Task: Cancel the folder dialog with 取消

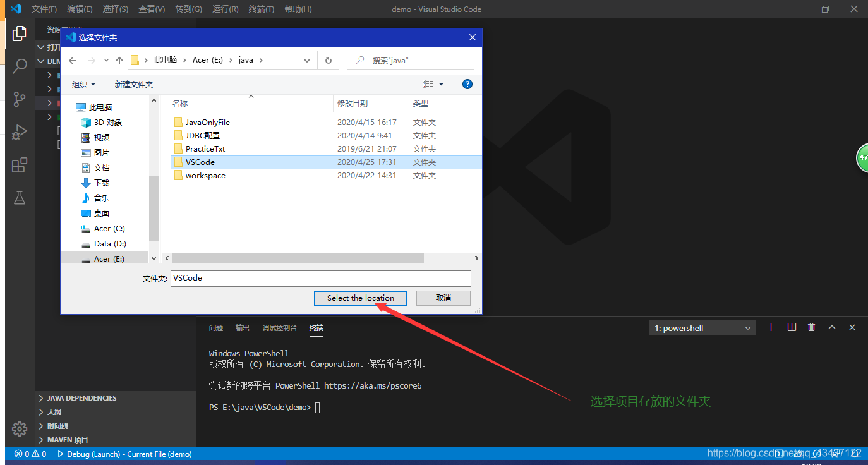Action: pyautogui.click(x=443, y=298)
